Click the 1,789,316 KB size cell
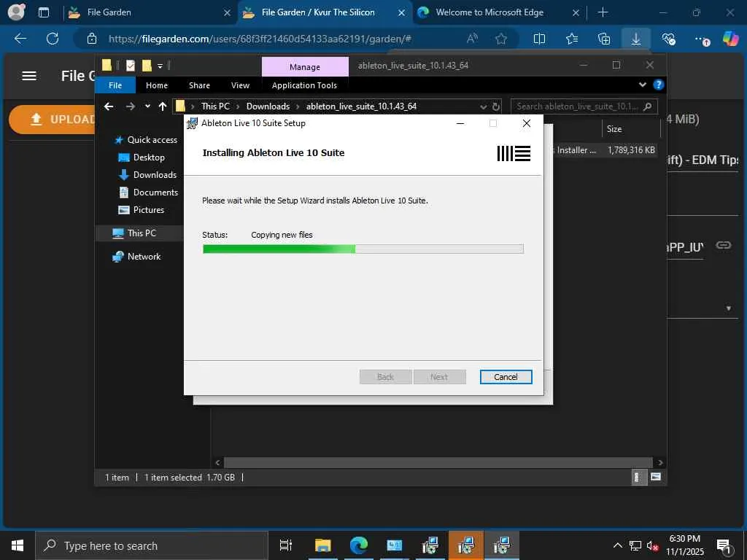The image size is (747, 560). point(631,150)
